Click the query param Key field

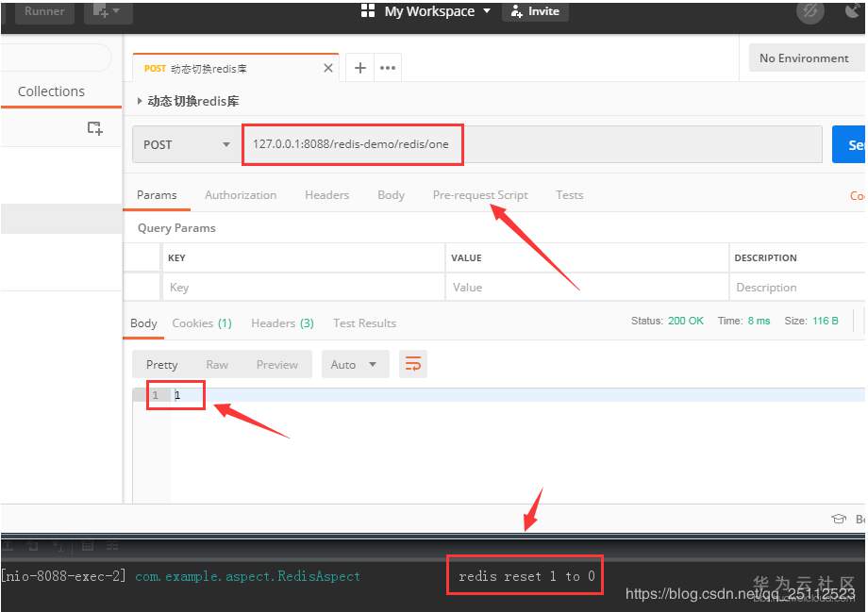coord(304,288)
